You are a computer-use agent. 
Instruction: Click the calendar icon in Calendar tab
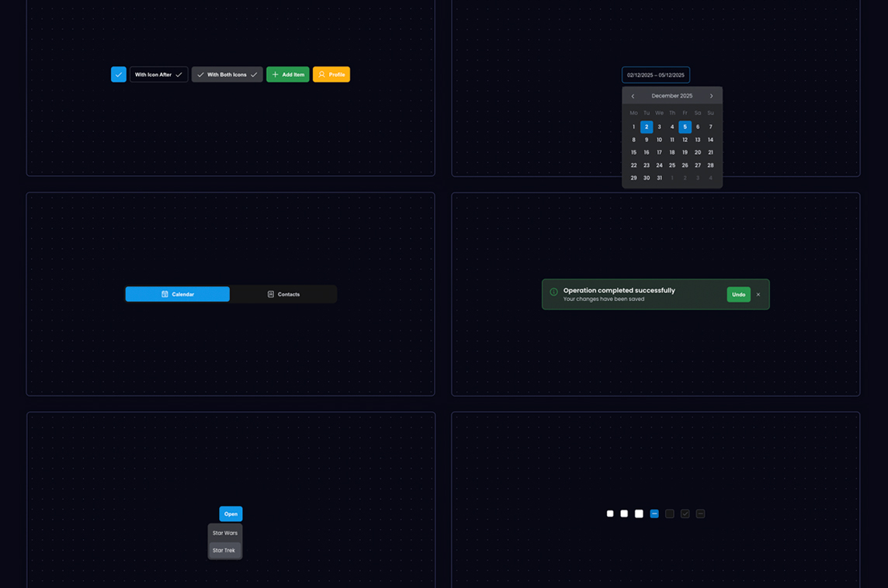165,295
